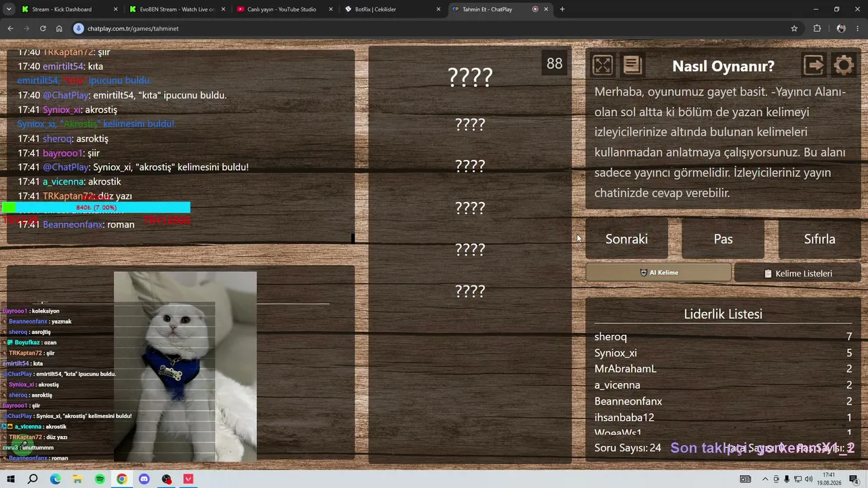Click the Liderlik Listesi heading
Viewport: 868px width, 488px height.
tap(723, 314)
